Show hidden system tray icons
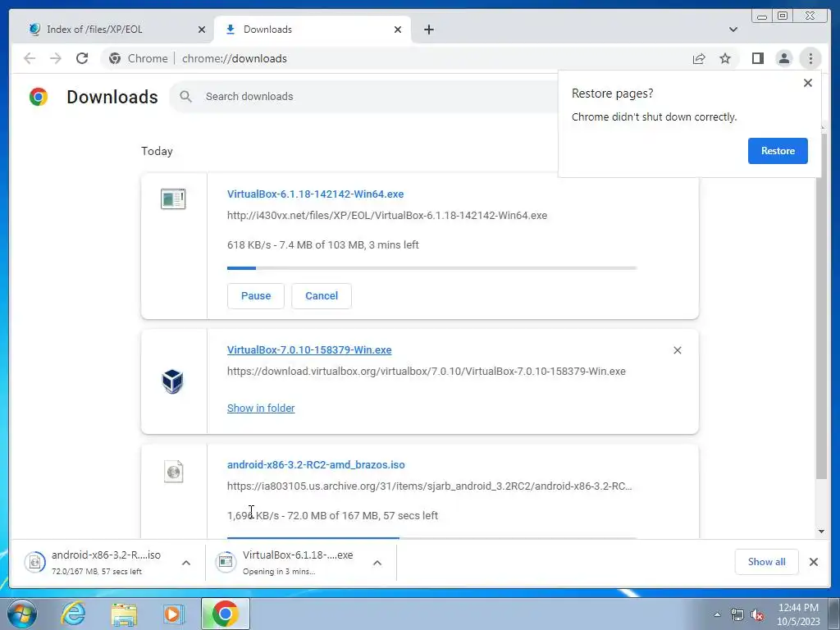This screenshot has width=840, height=630. coord(717,614)
